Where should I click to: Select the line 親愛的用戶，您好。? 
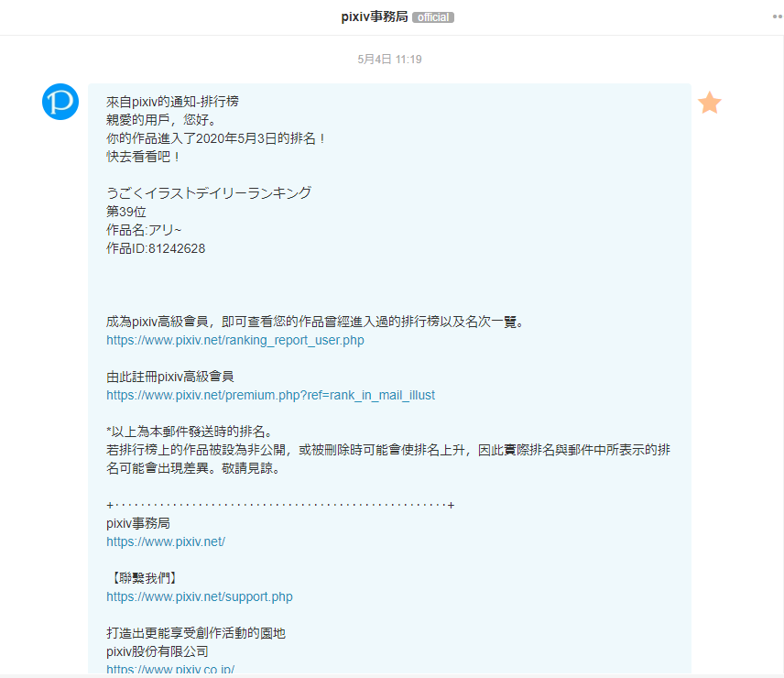coord(161,120)
